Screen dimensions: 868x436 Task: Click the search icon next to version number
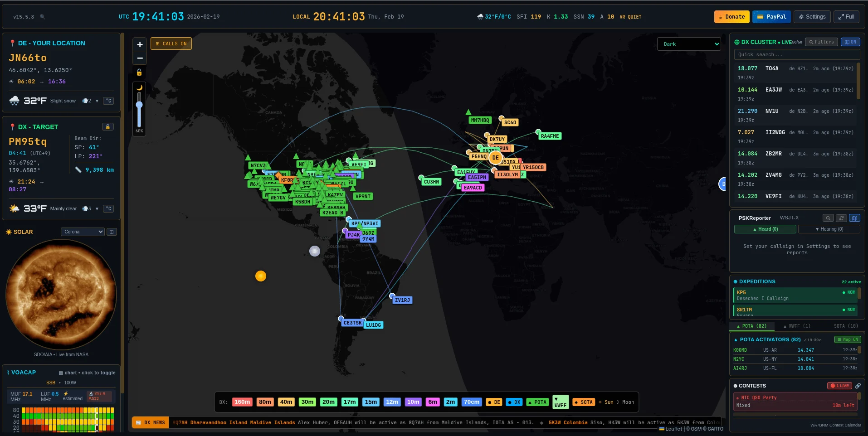coord(42,17)
